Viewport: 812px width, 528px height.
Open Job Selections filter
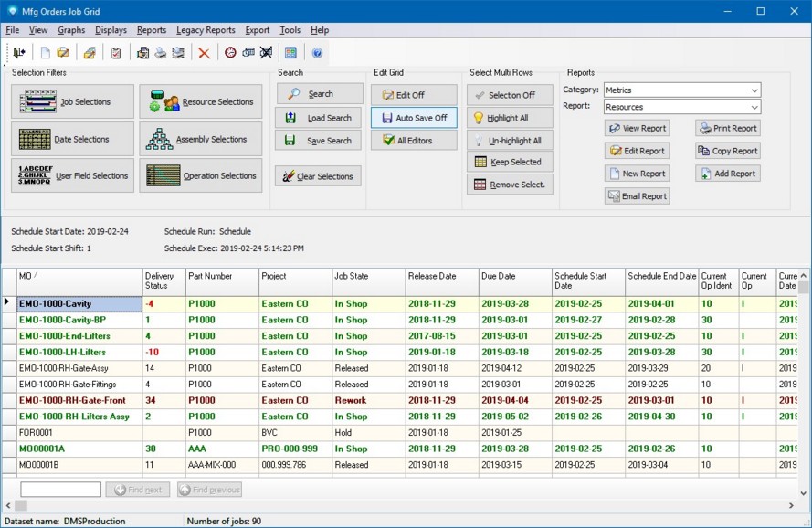point(72,102)
